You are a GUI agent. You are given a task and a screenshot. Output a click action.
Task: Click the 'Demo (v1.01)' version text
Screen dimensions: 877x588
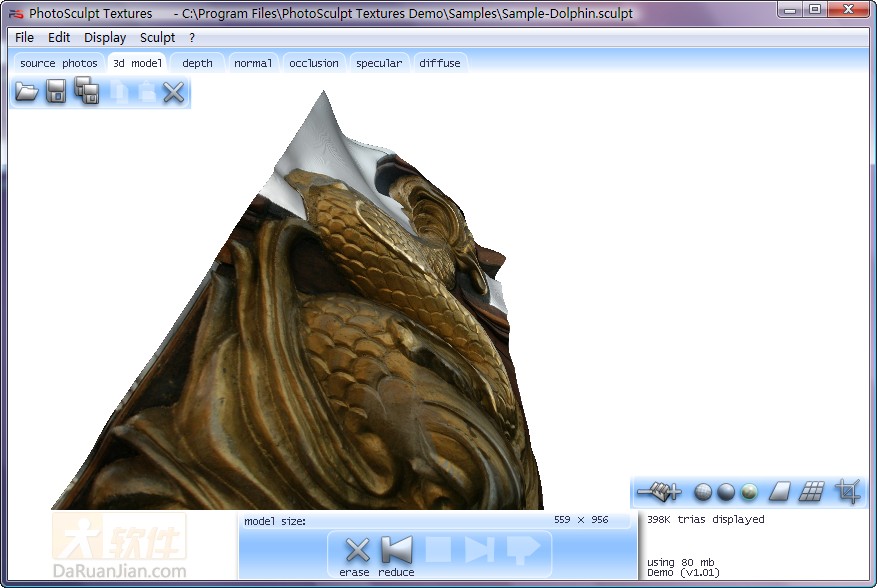point(683,572)
